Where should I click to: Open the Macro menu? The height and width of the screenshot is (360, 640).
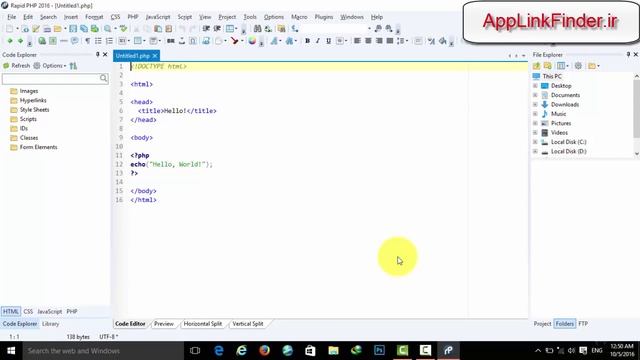coord(299,17)
